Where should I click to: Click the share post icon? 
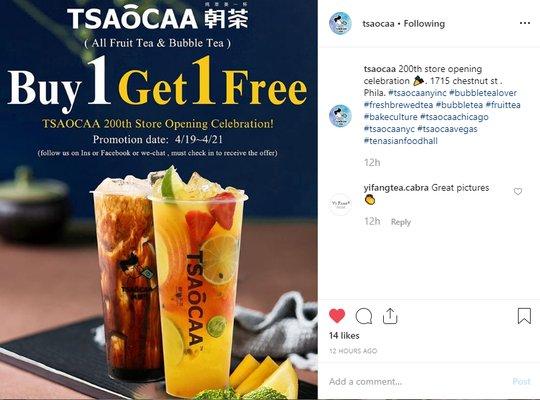tap(390, 316)
